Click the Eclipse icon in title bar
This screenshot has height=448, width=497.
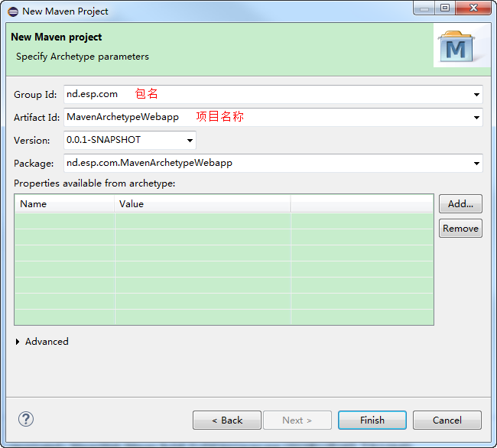coord(13,11)
